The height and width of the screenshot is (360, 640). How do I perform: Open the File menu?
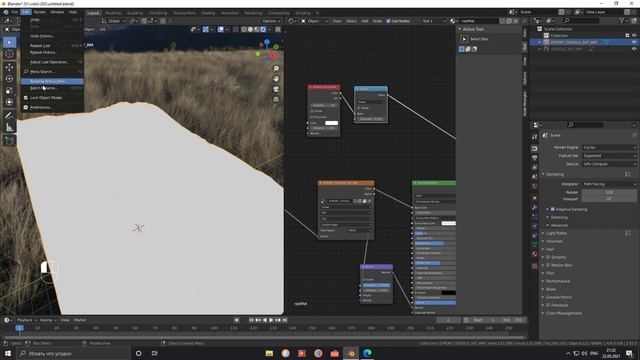(x=14, y=12)
